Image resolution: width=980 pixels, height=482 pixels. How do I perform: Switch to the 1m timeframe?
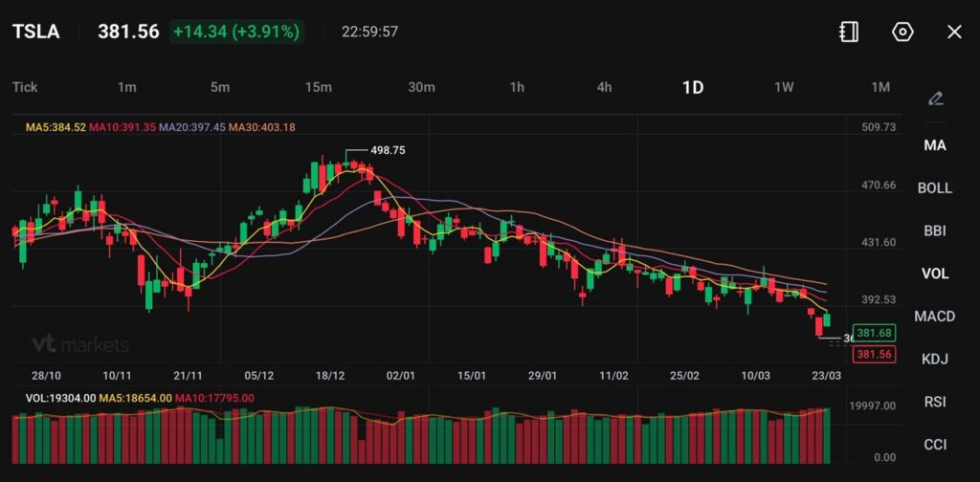(x=126, y=87)
